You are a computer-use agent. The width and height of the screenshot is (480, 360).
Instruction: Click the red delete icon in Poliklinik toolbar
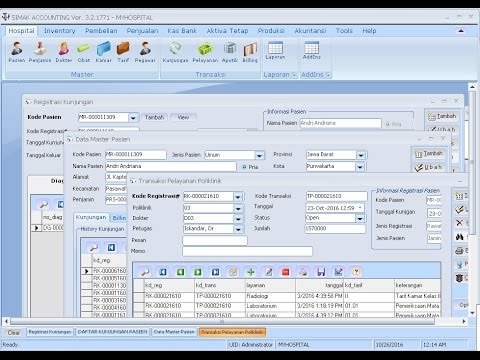point(286,272)
